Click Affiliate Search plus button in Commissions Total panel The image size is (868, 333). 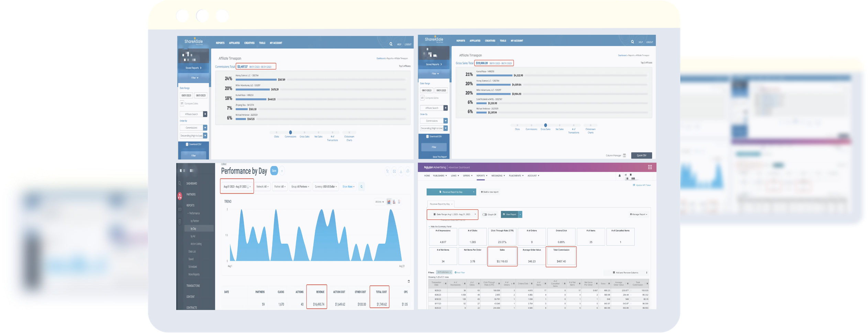tap(205, 114)
